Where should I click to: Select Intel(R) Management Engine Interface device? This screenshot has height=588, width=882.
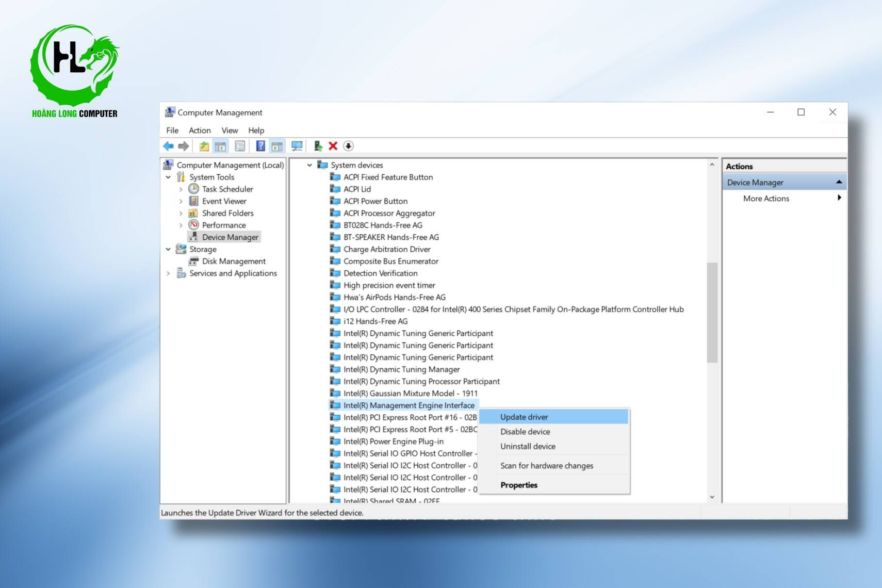409,405
